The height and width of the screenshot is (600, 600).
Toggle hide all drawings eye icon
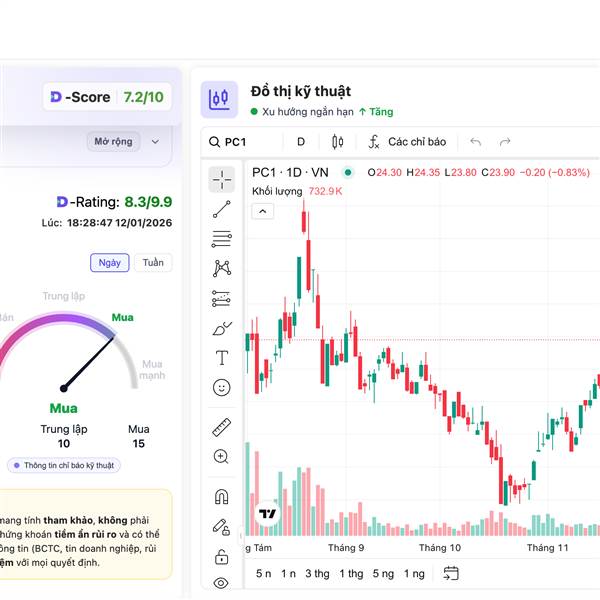[222, 583]
